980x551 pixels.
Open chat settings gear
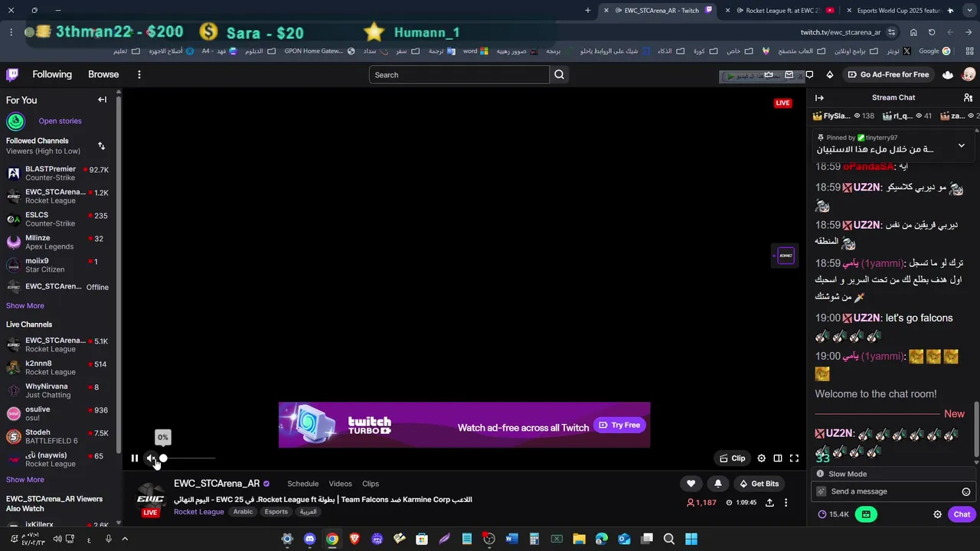(x=937, y=514)
